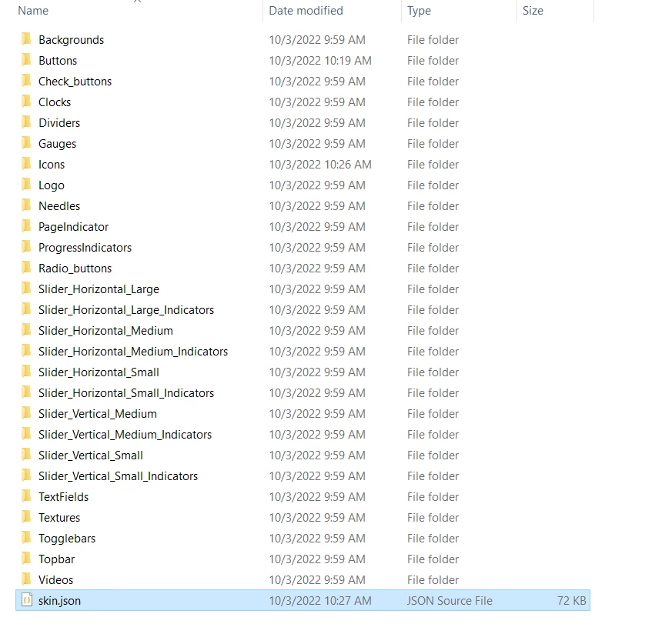Click the Dividers folder icon
672x634 pixels.
tap(26, 122)
